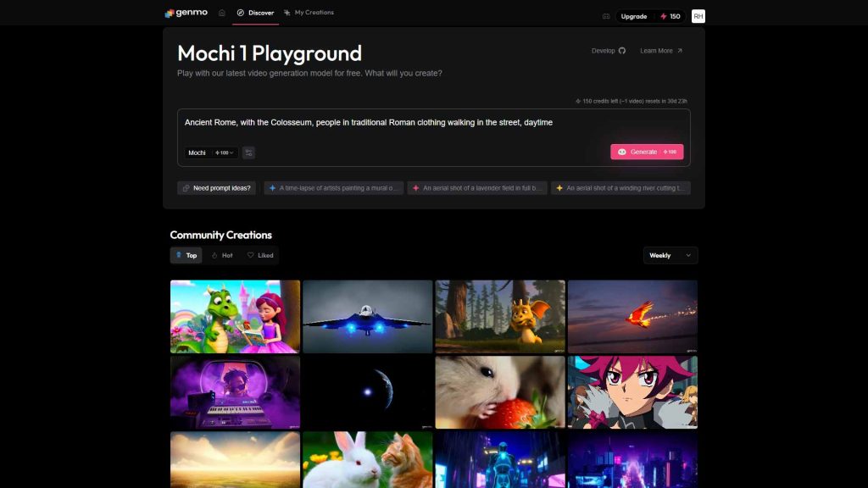868x488 pixels.
Task: Click the lightning bolt 150 credits balance
Action: click(x=670, y=17)
